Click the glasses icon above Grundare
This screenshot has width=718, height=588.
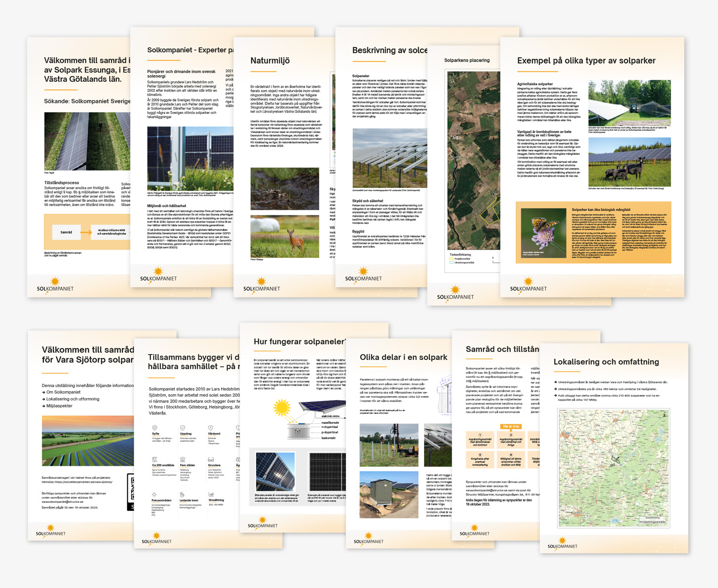pos(211,459)
